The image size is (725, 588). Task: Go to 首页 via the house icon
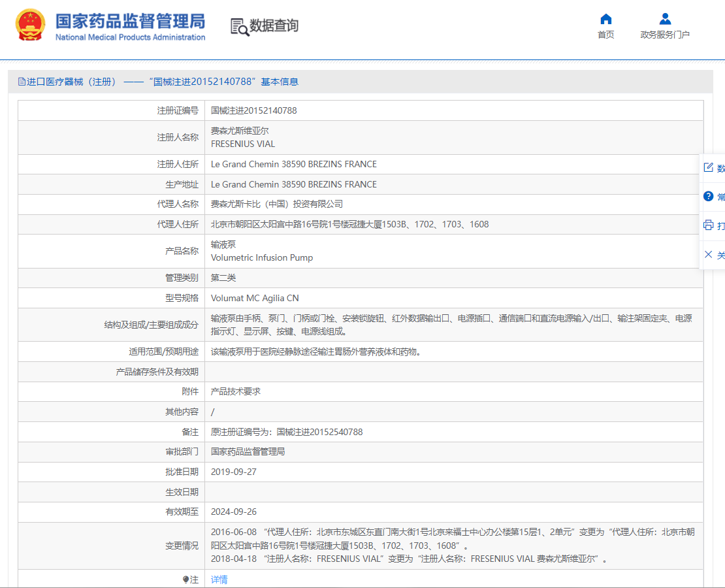pyautogui.click(x=605, y=19)
